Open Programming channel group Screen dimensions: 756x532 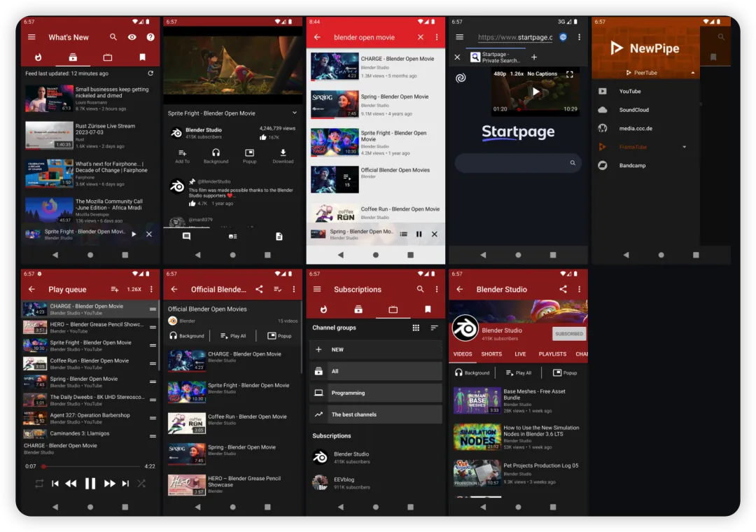pyautogui.click(x=376, y=393)
